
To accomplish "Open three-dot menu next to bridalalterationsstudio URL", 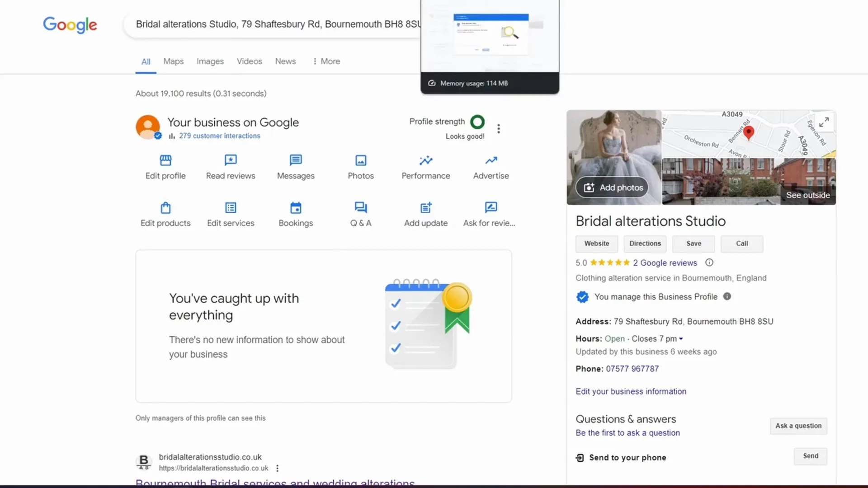I will coord(277,469).
